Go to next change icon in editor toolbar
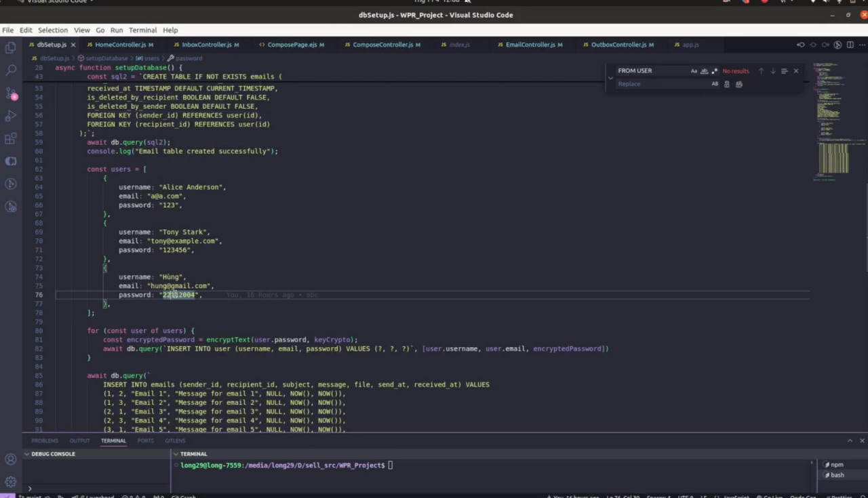The height and width of the screenshot is (498, 868). click(825, 45)
